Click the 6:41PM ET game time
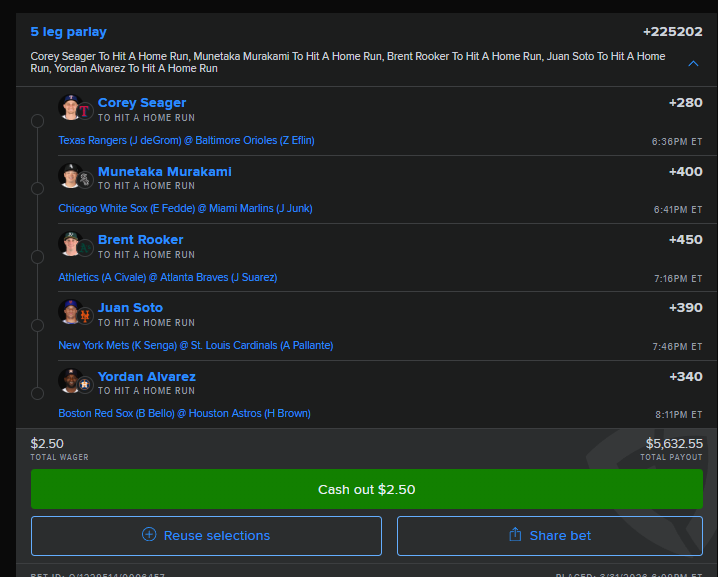Image resolution: width=718 pixels, height=577 pixels. [678, 210]
